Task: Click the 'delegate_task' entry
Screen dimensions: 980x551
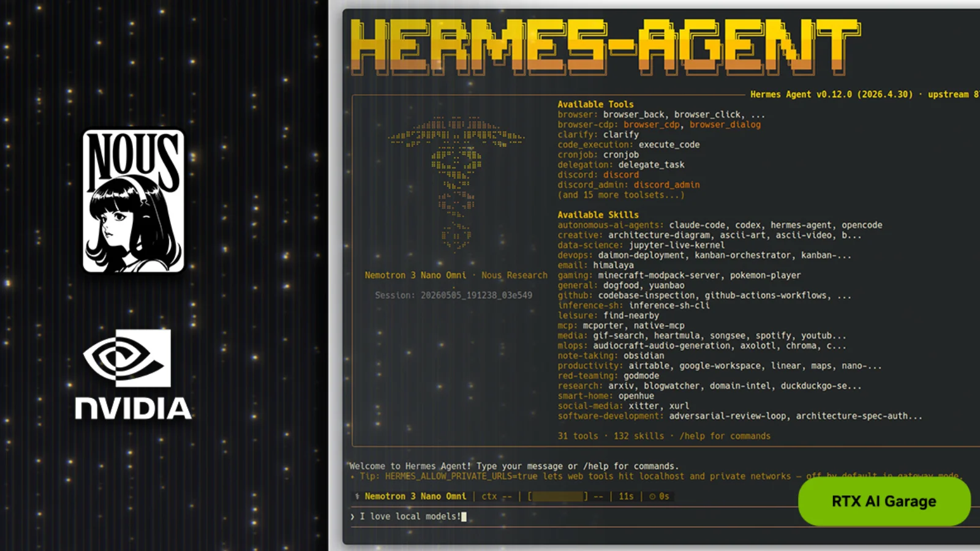Action: tap(651, 164)
